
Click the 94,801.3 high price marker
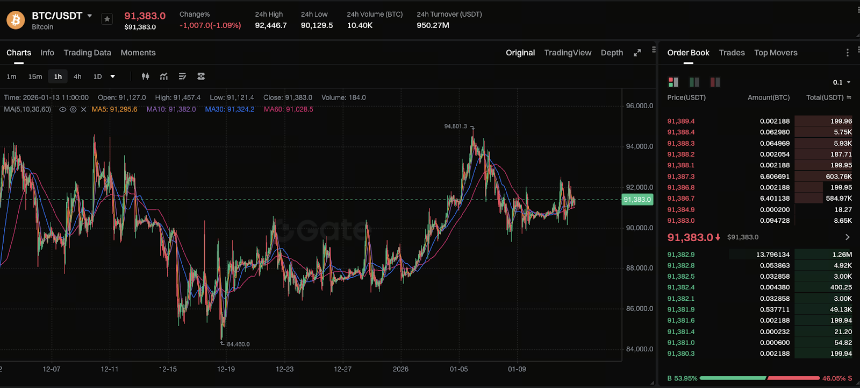[x=455, y=126]
